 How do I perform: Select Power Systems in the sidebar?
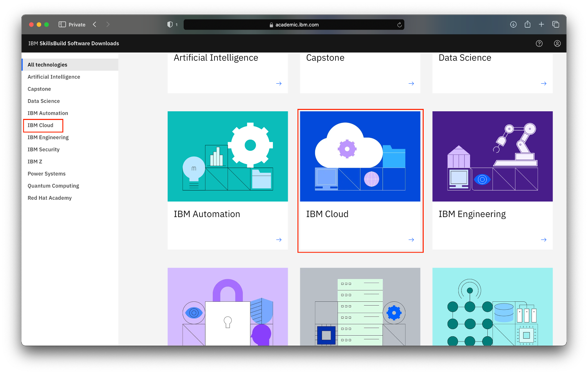coord(70,174)
